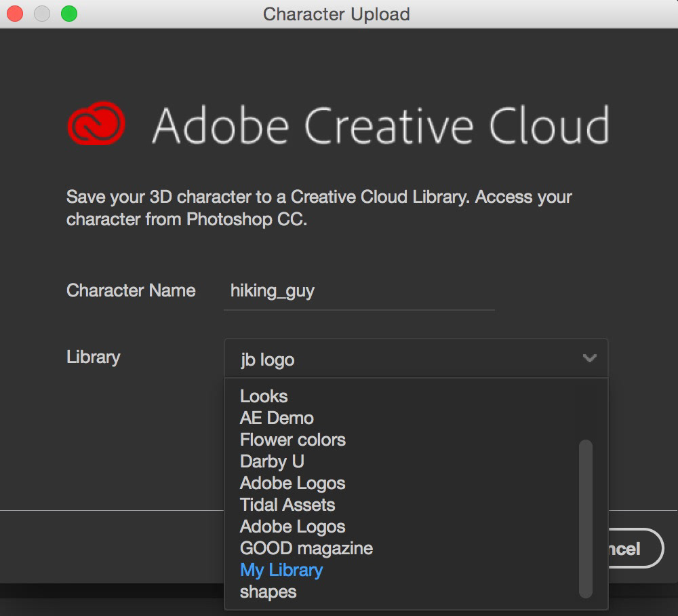Select Looks from the library list
The image size is (678, 616).
[264, 396]
